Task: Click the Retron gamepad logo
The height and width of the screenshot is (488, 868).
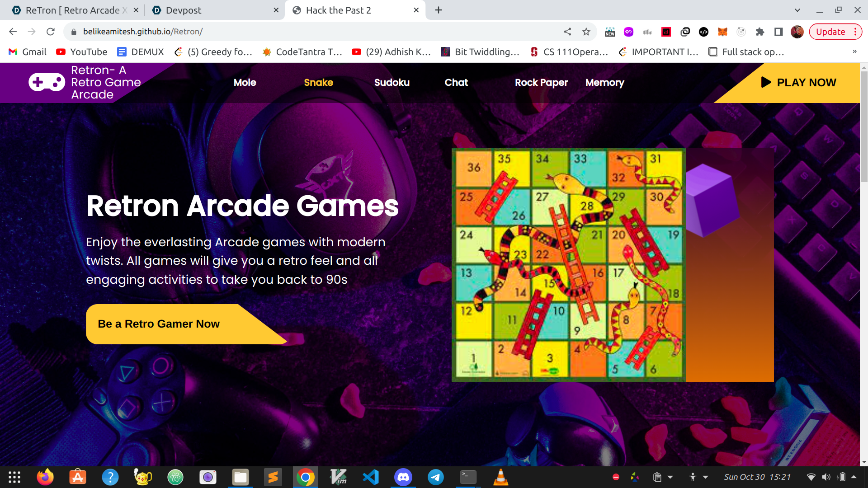Action: [47, 82]
